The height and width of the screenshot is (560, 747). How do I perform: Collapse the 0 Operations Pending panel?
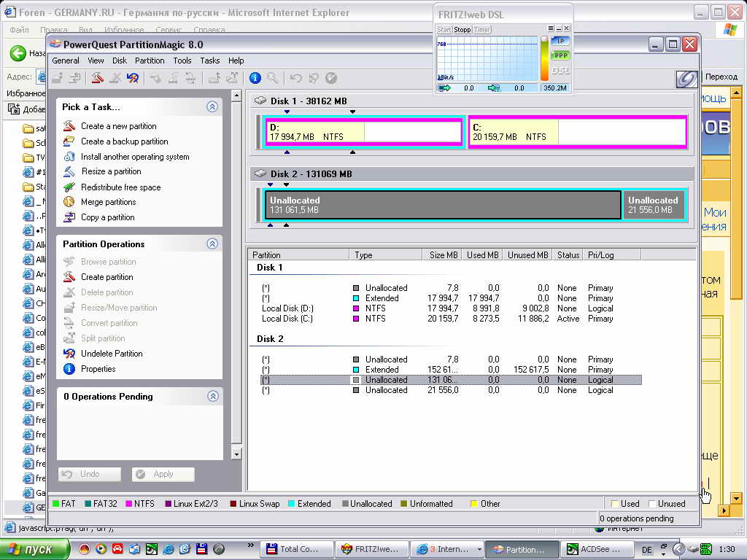pos(212,396)
